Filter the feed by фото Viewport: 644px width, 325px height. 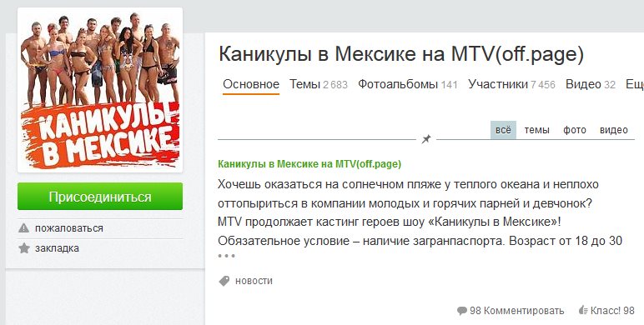click(x=574, y=130)
